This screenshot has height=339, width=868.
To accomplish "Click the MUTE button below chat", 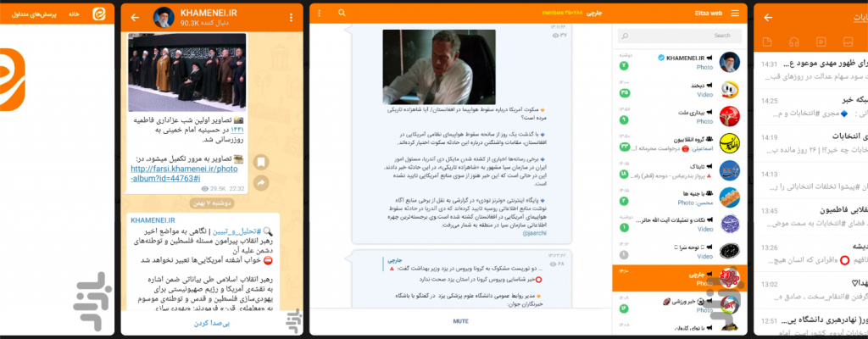I will (460, 321).
